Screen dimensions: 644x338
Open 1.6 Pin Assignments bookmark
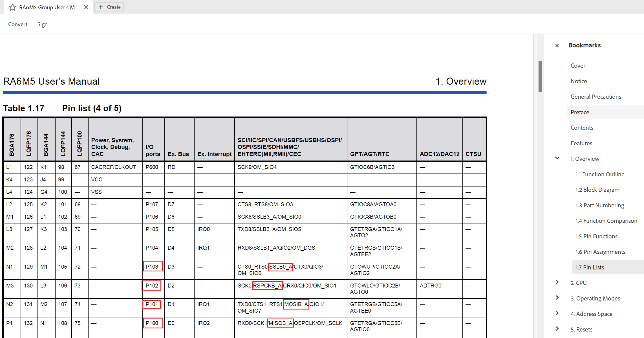[x=600, y=252]
